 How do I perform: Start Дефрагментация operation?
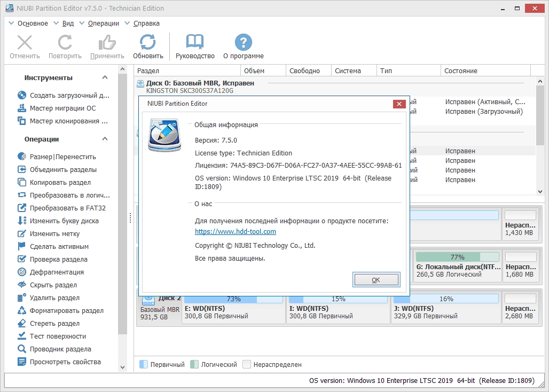50,272
